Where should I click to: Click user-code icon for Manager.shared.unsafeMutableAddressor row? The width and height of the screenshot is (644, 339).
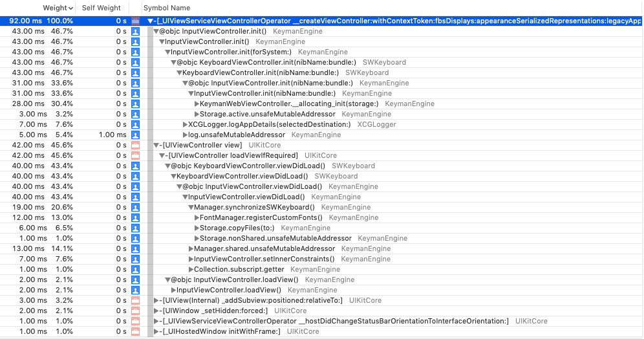point(135,248)
